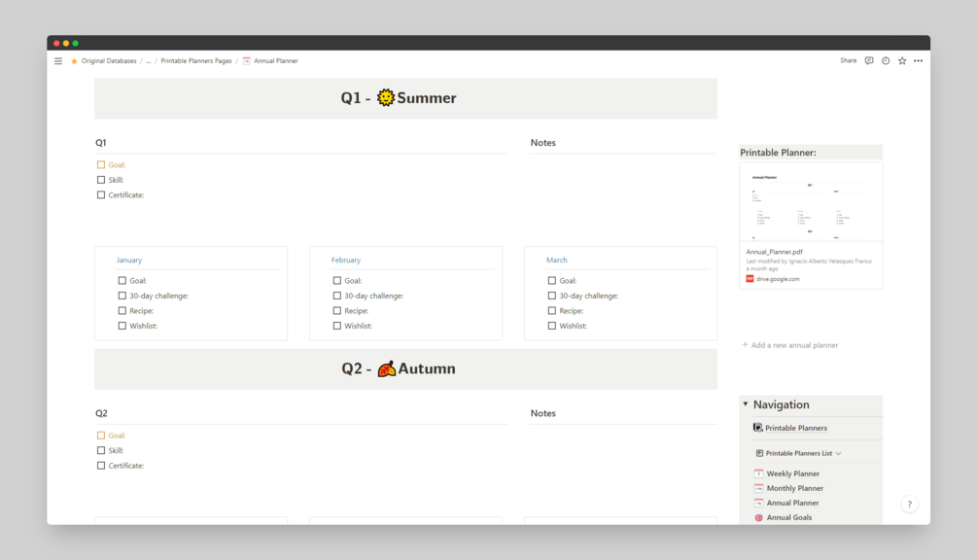Viewport: 977px width, 560px height.
Task: Check February Goal checkbox
Action: (x=337, y=281)
